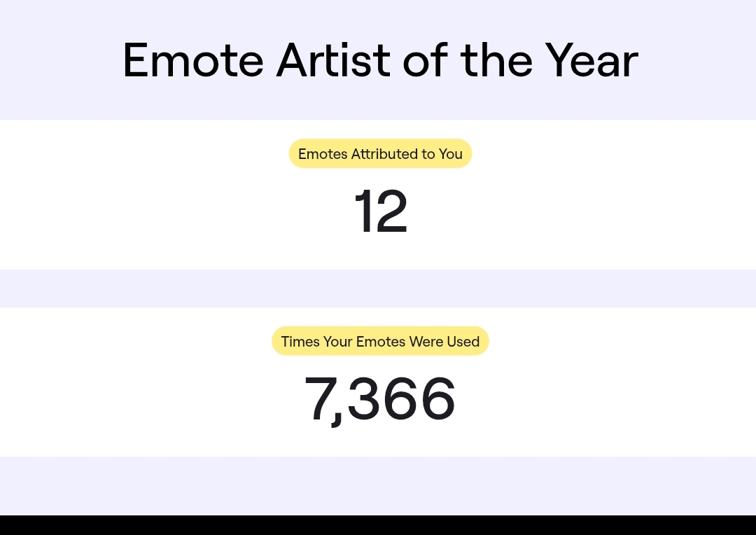Click the digit 1 in the emote count
Screen dimensions: 756x535
coord(363,212)
